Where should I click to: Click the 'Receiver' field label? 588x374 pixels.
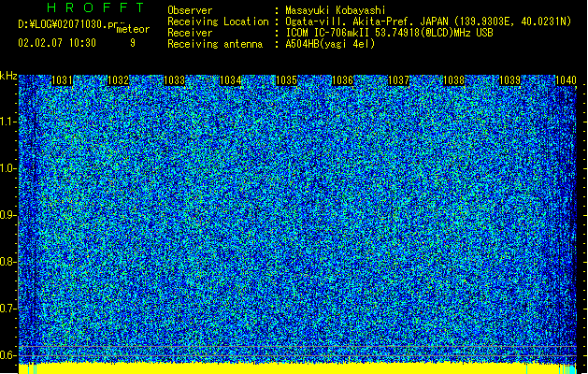190,33
